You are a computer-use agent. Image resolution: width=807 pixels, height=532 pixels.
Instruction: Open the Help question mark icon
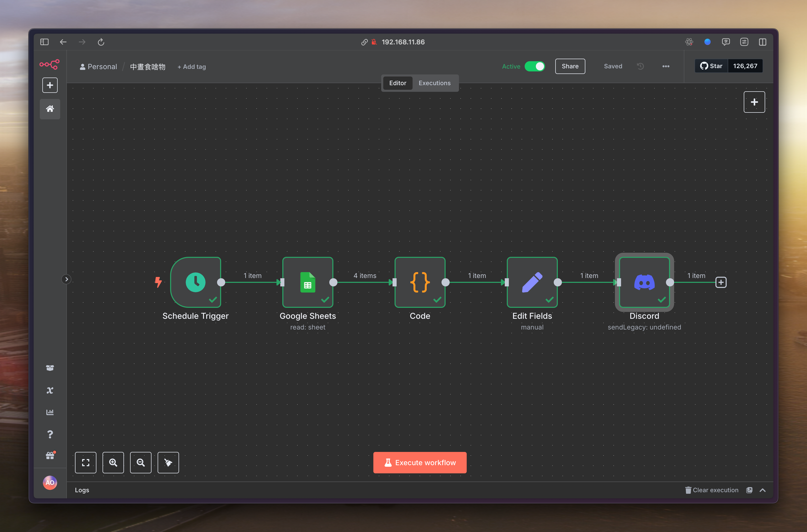[50, 434]
